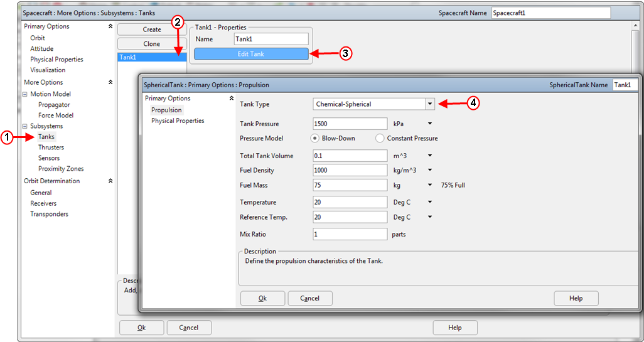Open Fuel Mass units dropdown

430,185
